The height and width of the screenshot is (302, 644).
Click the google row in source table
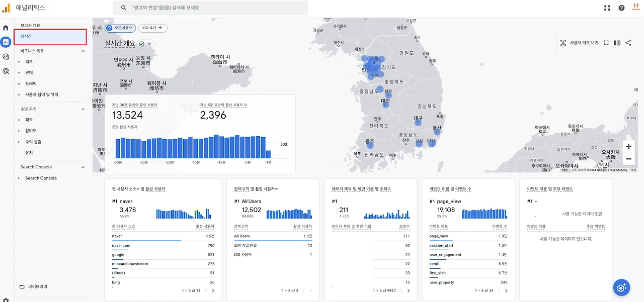tap(163, 255)
